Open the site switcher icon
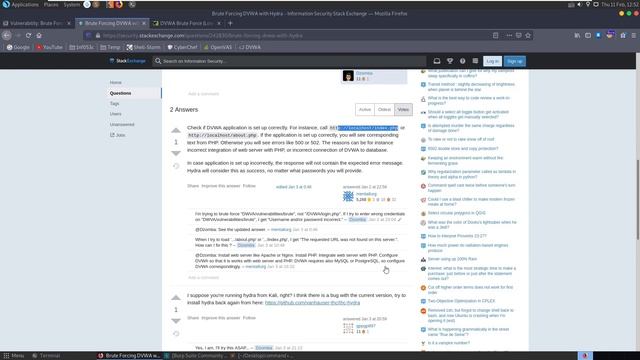640x360 pixels. [x=475, y=61]
